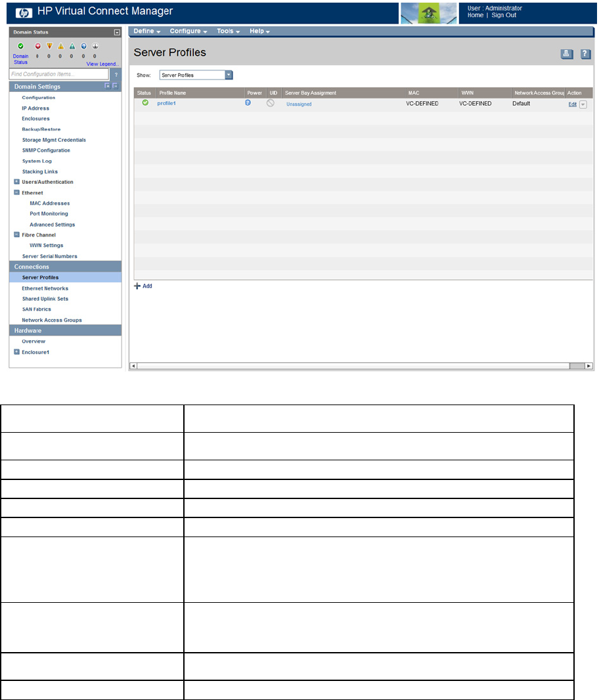The width and height of the screenshot is (599, 700).
Task: Select Advanced Settings under Ethernet
Action: pos(53,225)
